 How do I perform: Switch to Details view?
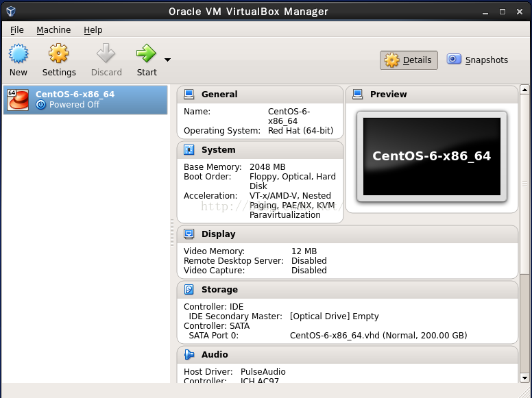409,60
